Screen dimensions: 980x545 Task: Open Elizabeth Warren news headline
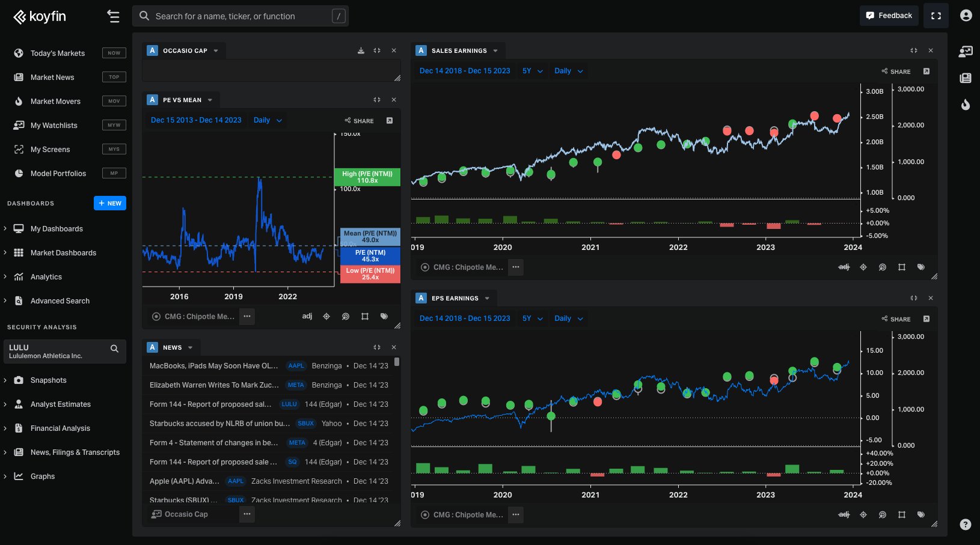[214, 385]
